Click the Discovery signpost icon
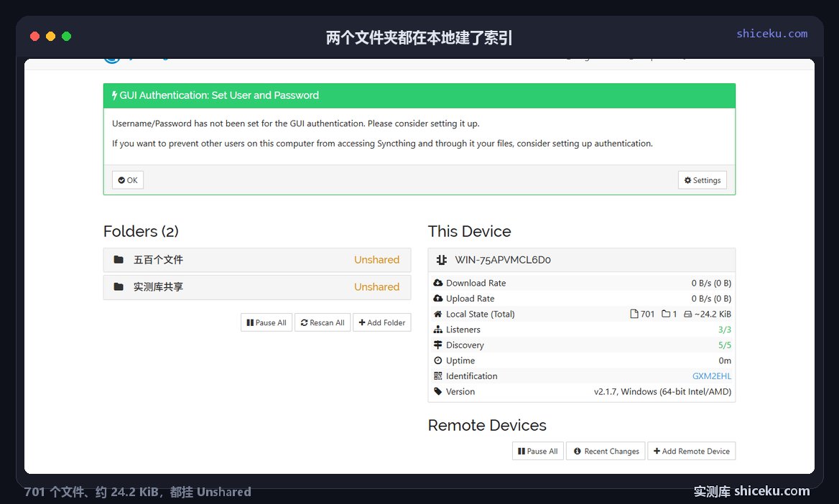 437,345
